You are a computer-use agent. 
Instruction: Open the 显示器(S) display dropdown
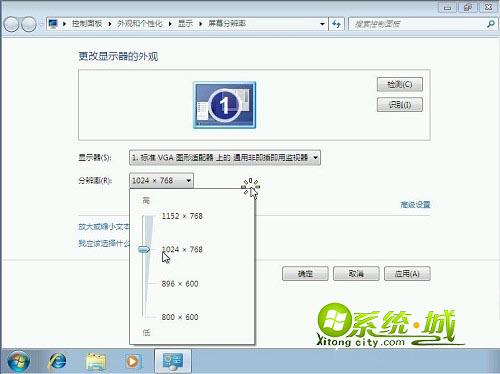pos(225,158)
